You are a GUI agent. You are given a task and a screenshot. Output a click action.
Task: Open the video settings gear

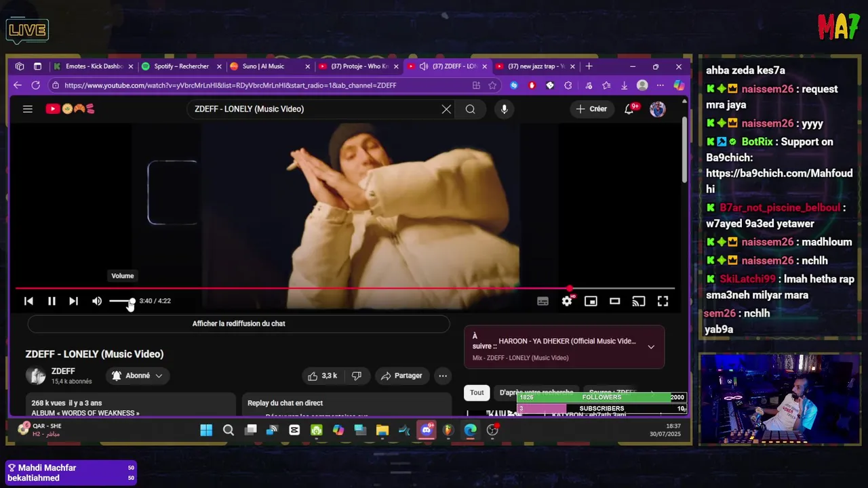point(567,302)
